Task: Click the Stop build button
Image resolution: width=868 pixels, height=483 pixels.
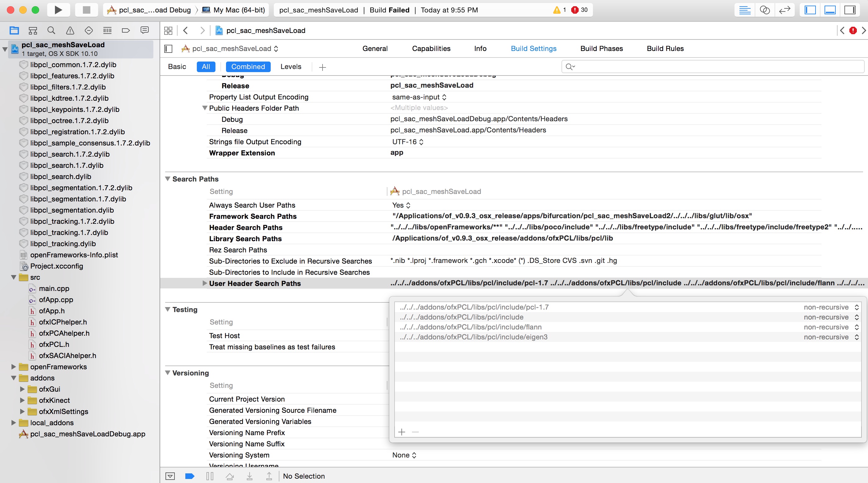Action: click(x=86, y=10)
